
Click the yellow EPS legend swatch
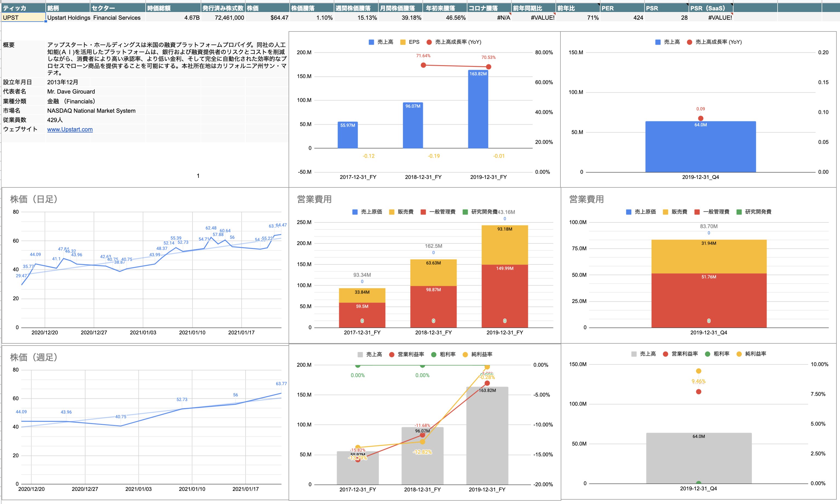[403, 42]
